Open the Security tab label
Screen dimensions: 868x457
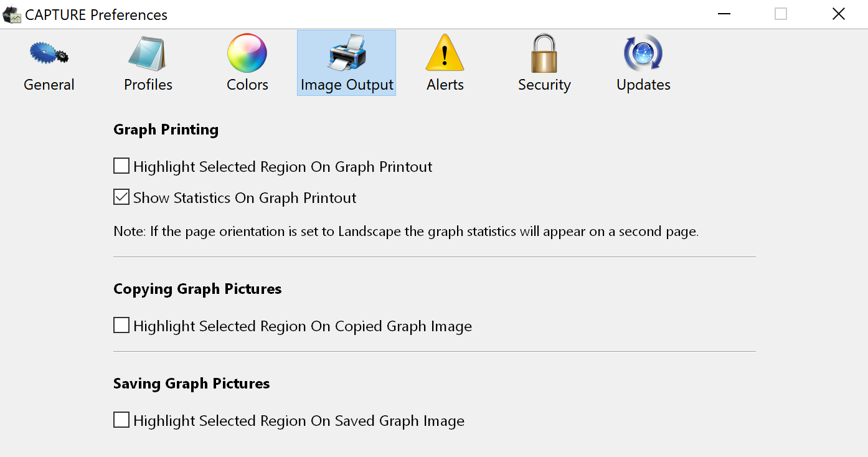[x=544, y=85]
